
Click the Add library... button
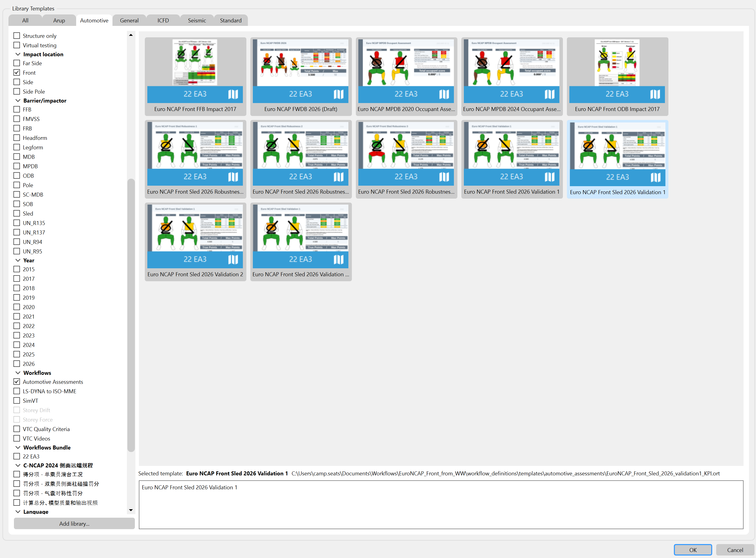(74, 524)
